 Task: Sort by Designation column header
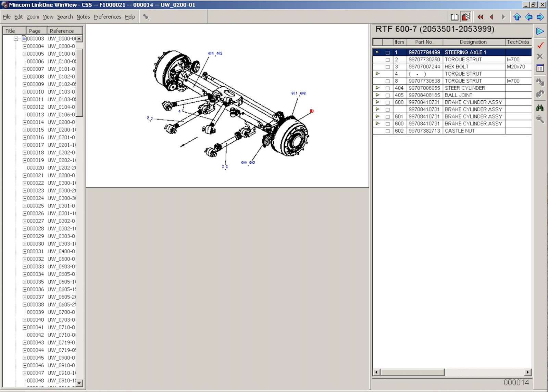pos(473,42)
